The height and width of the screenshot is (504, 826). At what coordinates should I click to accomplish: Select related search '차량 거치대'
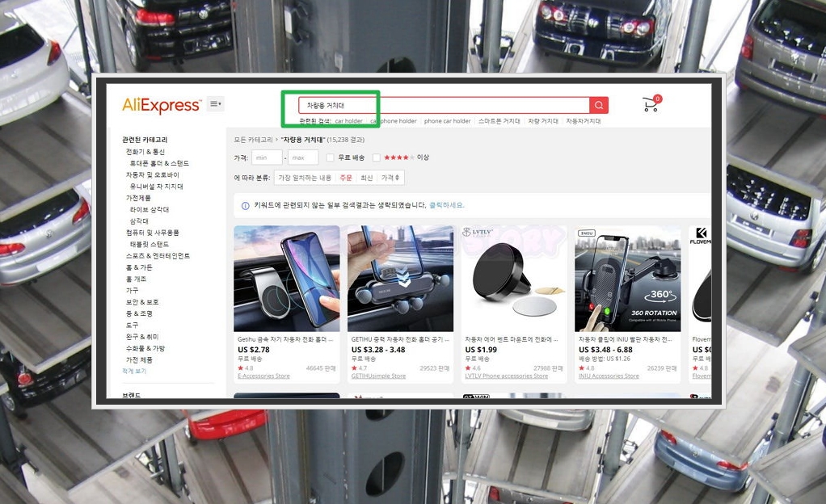(x=543, y=121)
